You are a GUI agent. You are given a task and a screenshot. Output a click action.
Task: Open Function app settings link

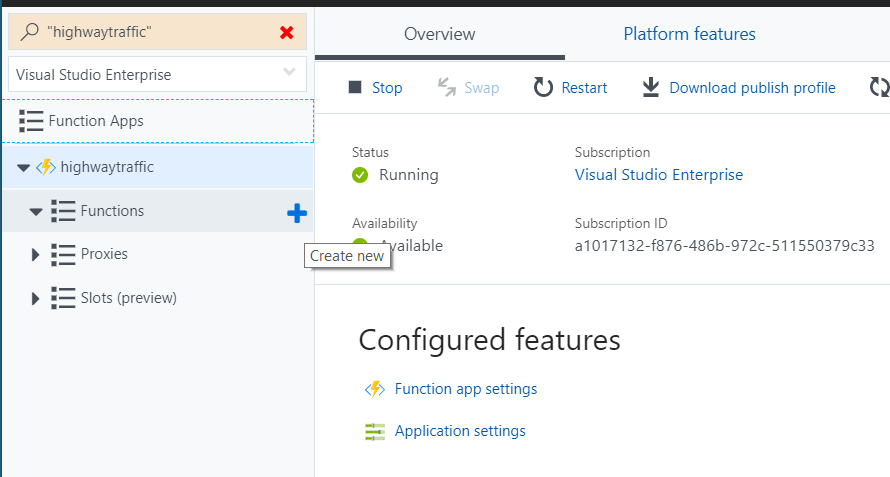click(466, 389)
